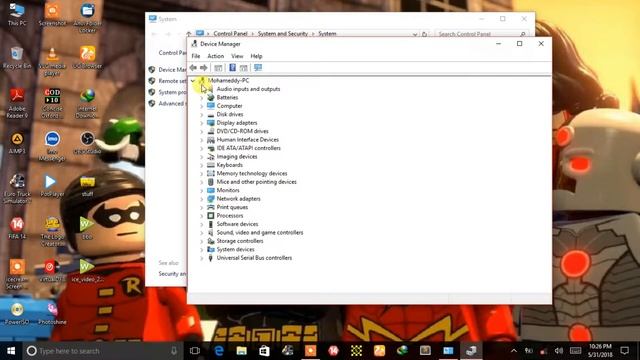This screenshot has height=360, width=640.
Task: Open PotPlayer desktop icon
Action: click(x=52, y=186)
